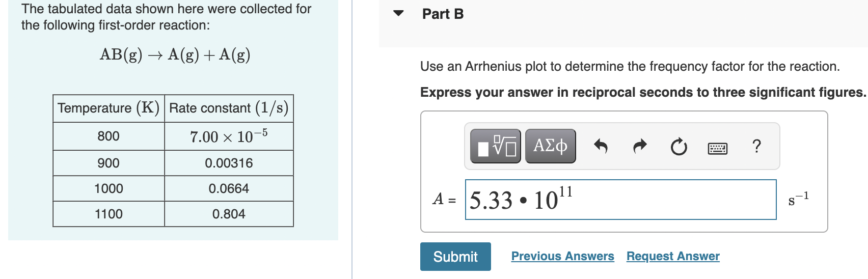Submit the answer
Viewport: 868px width, 279px height.
pyautogui.click(x=455, y=257)
